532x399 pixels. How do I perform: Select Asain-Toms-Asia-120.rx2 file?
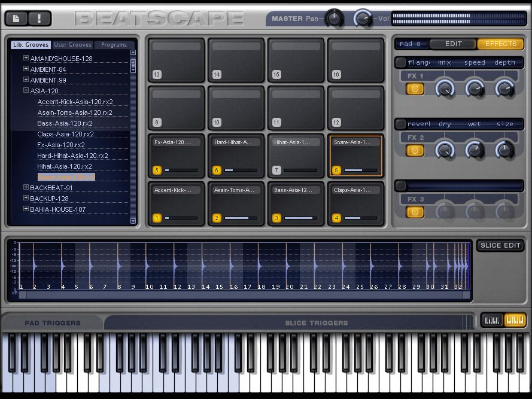coord(75,112)
